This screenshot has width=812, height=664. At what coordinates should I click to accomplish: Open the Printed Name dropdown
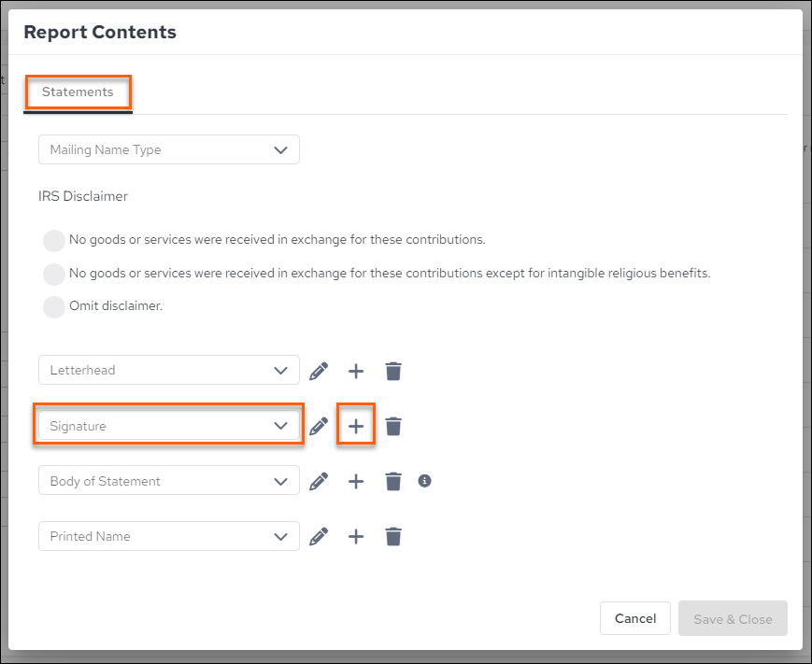tap(169, 536)
